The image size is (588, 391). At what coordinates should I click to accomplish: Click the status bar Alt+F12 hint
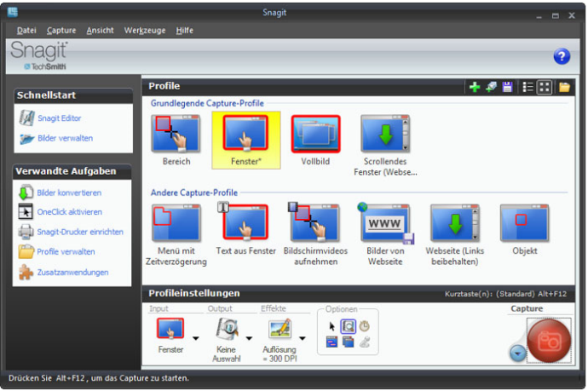pos(99,378)
